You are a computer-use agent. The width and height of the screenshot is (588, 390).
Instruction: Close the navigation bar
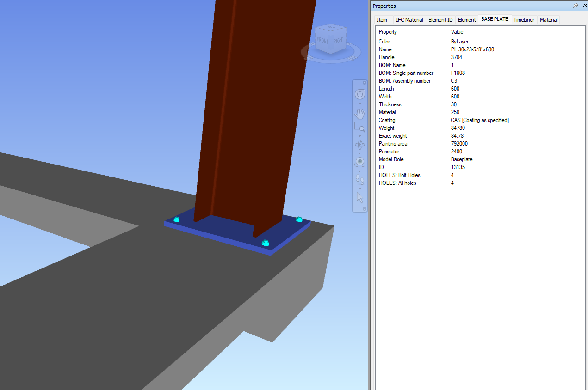tap(365, 83)
